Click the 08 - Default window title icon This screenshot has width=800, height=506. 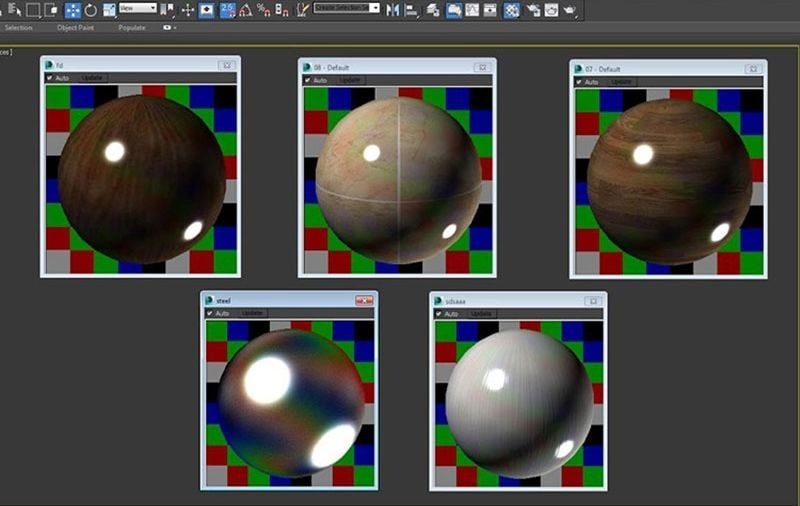(307, 67)
